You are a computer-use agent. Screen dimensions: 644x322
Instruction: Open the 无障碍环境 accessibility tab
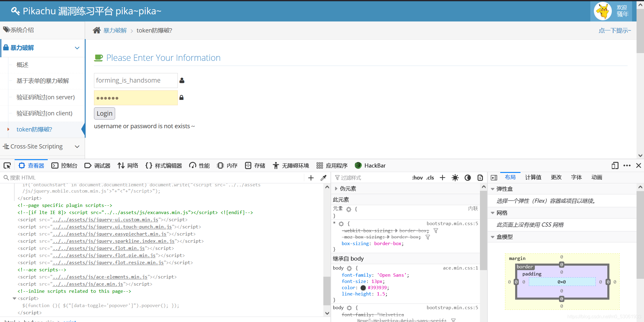291,165
